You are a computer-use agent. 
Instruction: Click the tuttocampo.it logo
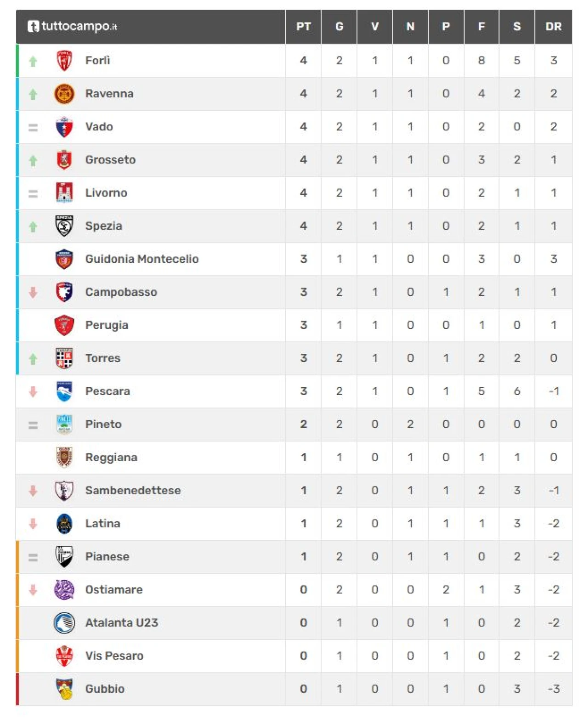[x=72, y=26]
